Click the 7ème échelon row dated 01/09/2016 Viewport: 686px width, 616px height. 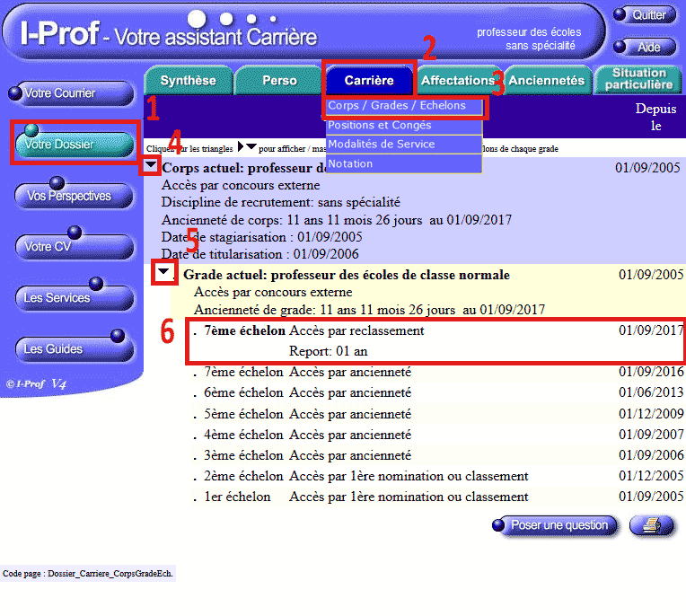[437, 373]
